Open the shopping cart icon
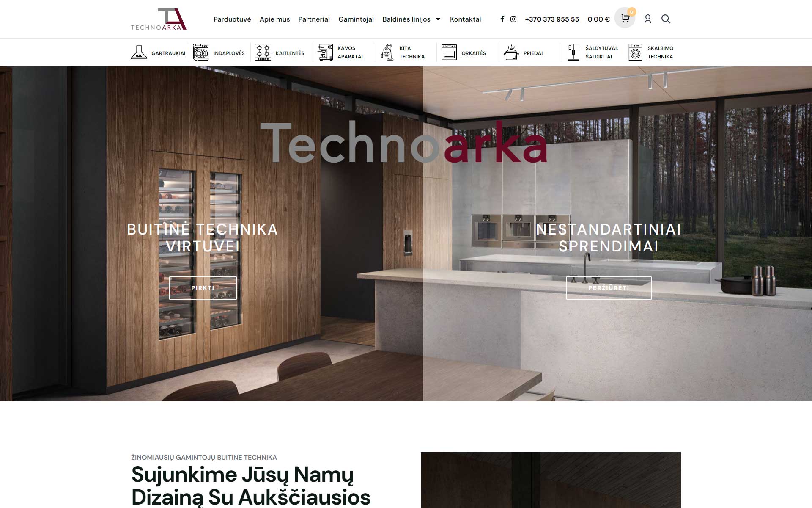Screen dimensions: 812x508 625,19
